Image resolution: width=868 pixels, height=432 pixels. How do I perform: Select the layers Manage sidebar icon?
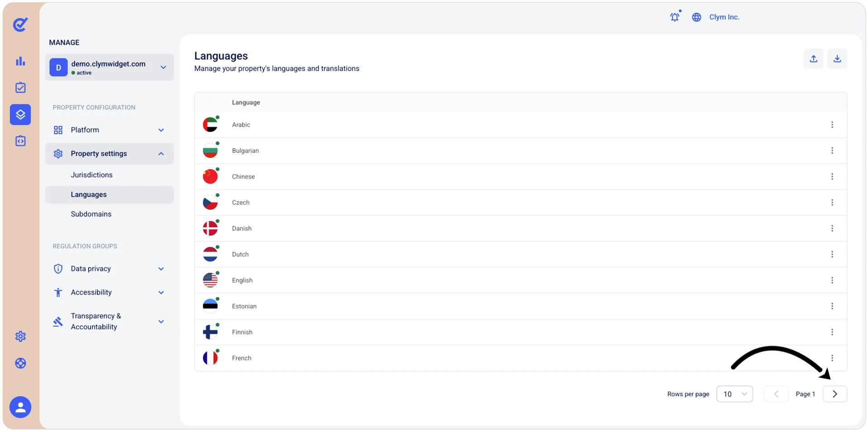point(20,114)
